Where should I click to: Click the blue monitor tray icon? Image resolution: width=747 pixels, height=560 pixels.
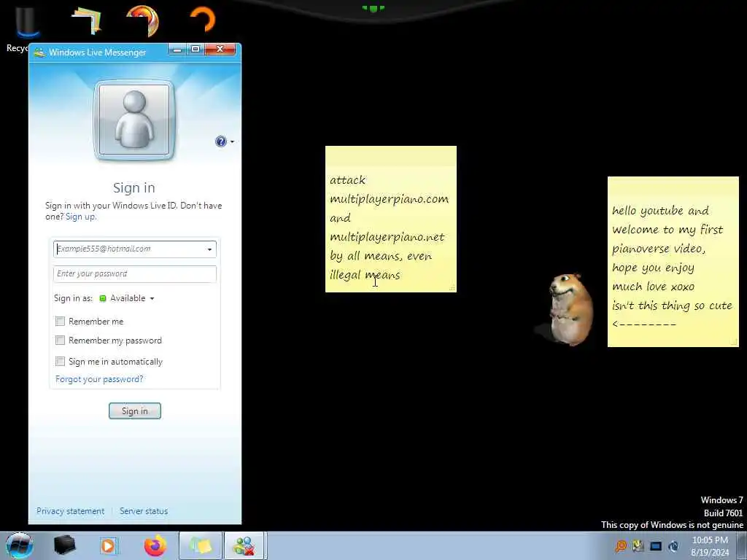point(656,545)
